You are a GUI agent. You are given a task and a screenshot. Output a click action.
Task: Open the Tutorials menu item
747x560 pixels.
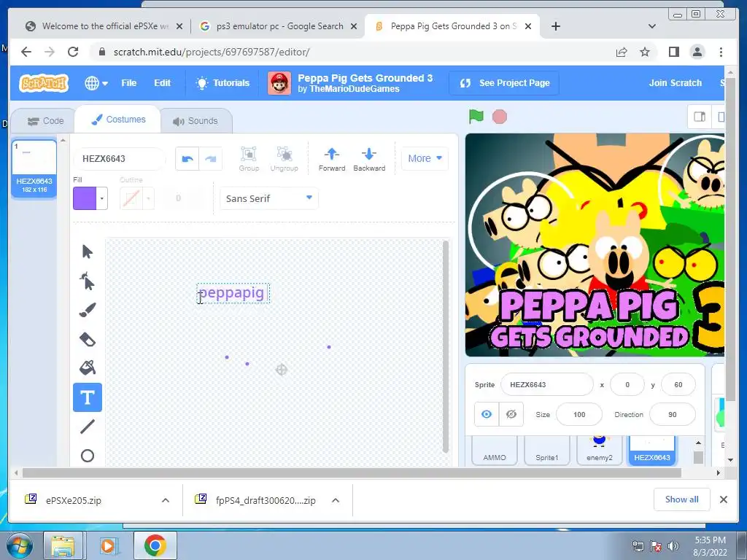pyautogui.click(x=222, y=83)
